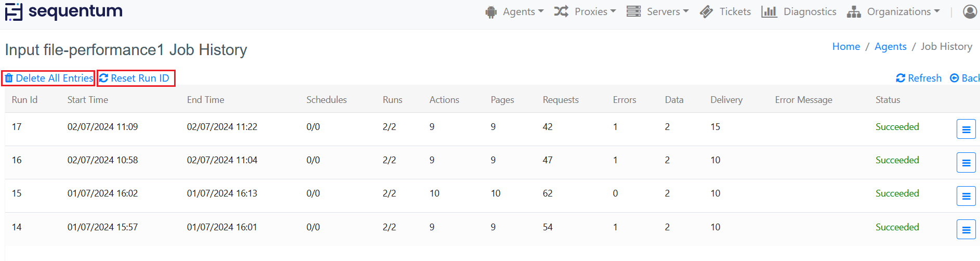Open details menu for run 14
The width and height of the screenshot is (980, 261).
click(966, 229)
